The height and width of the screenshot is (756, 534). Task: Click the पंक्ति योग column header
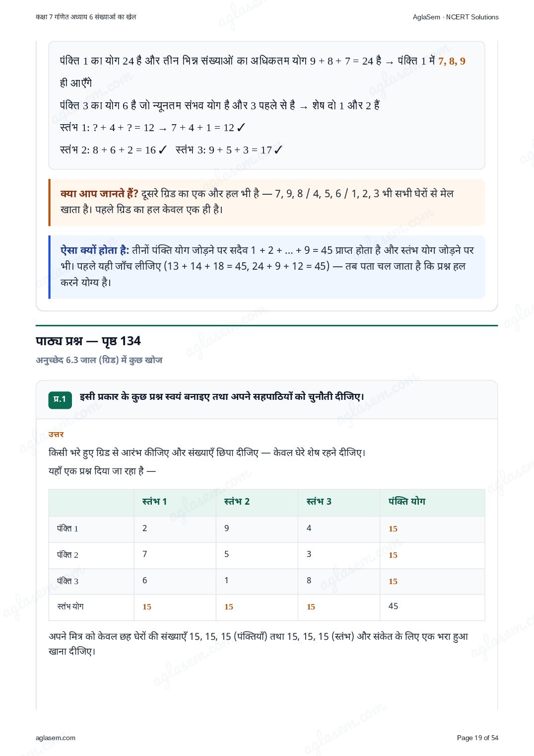407,502
